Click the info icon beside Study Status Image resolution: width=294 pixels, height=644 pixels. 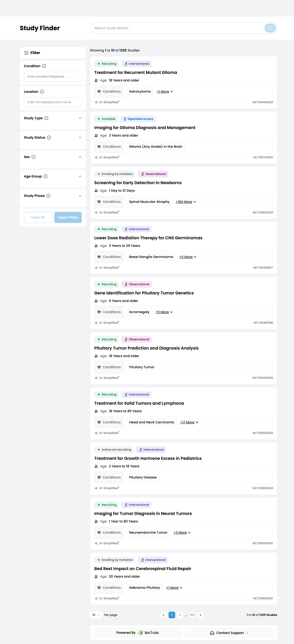point(49,138)
